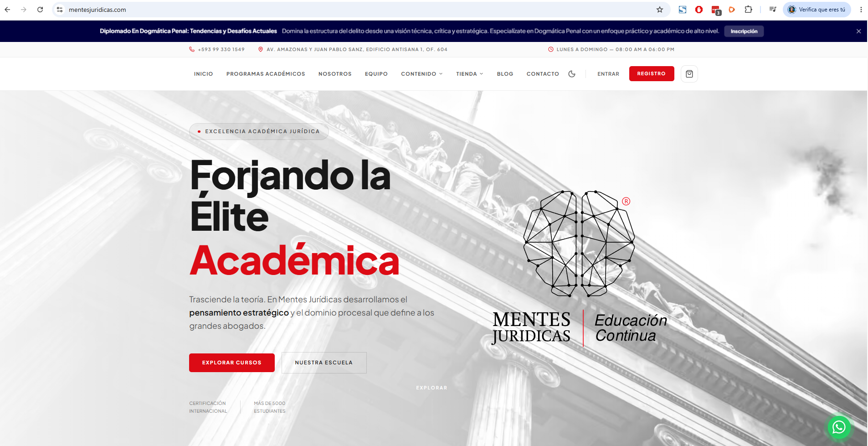Go forward in browser history
Image resolution: width=868 pixels, height=446 pixels.
[24, 10]
